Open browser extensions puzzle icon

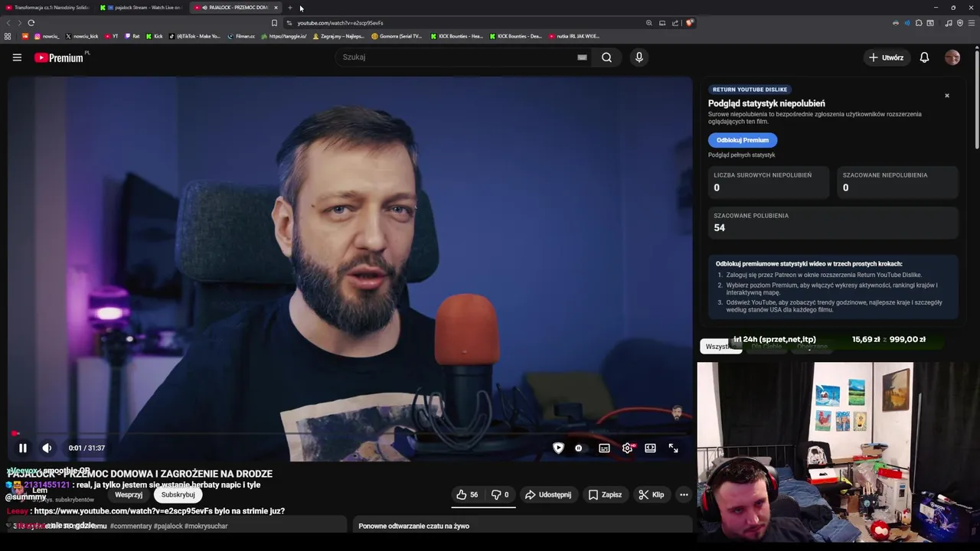[x=919, y=23]
